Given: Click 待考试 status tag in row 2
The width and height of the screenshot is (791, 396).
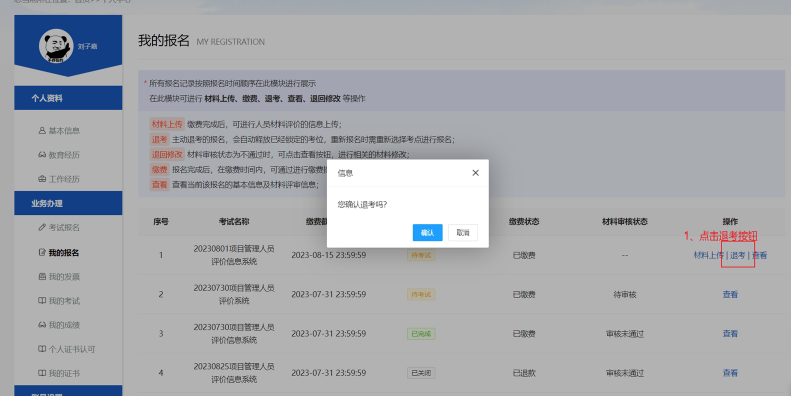Looking at the screenshot, I should (421, 295).
